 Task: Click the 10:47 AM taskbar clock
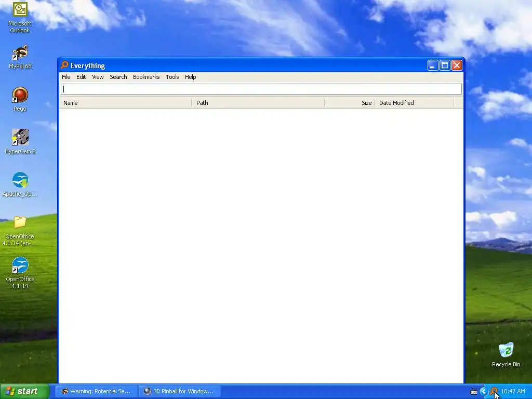[513, 392]
